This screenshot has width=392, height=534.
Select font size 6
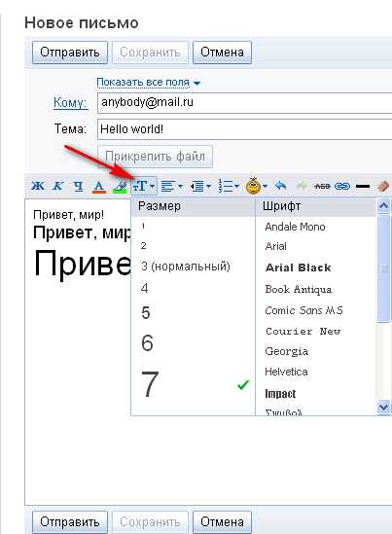click(x=194, y=342)
